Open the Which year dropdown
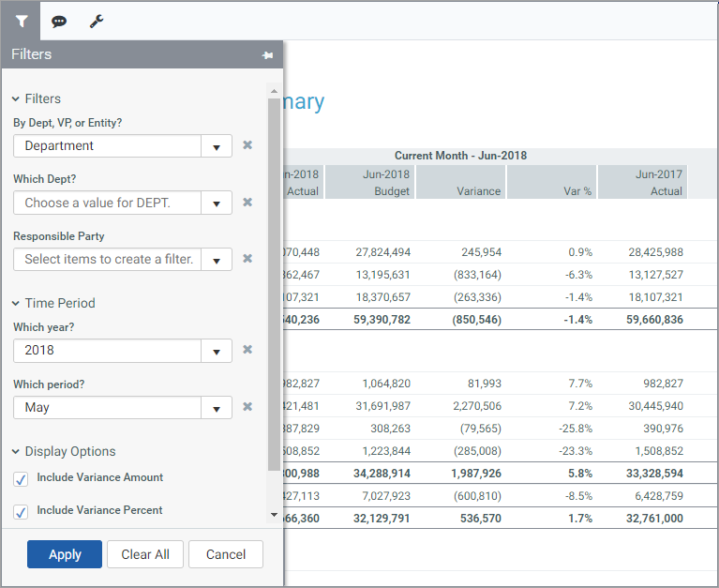This screenshot has width=719, height=588. [217, 351]
